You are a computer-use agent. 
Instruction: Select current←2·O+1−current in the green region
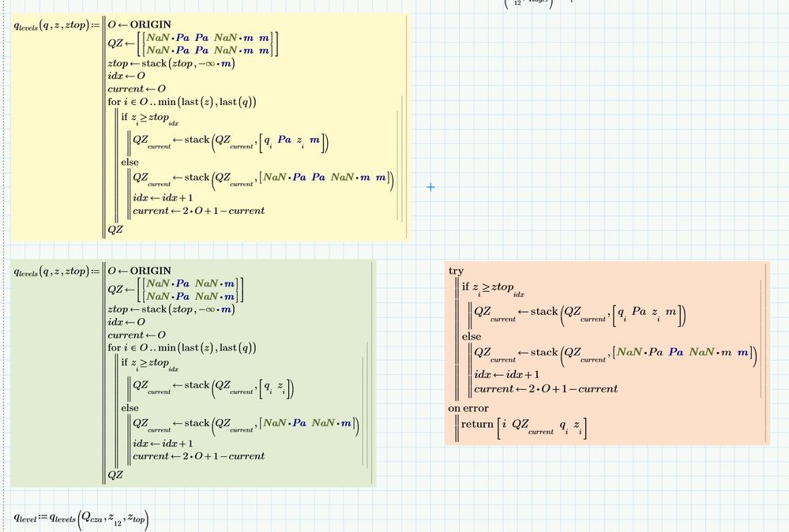click(198, 456)
